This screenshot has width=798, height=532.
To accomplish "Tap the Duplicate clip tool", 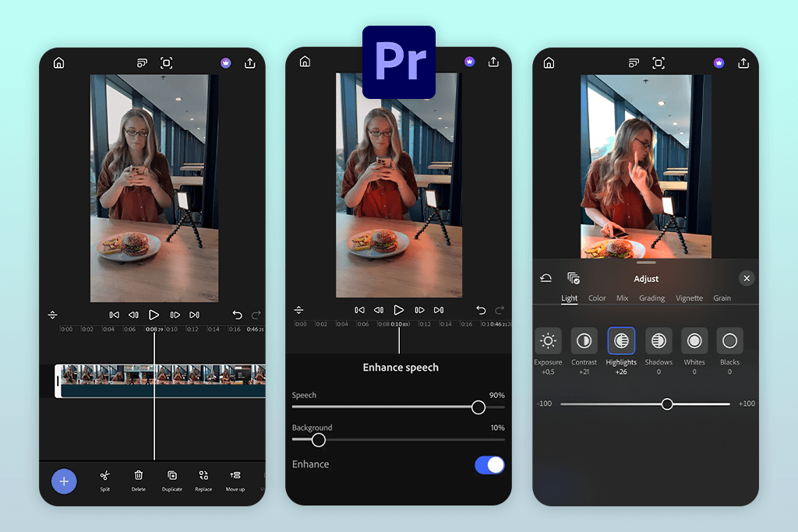I will (172, 481).
